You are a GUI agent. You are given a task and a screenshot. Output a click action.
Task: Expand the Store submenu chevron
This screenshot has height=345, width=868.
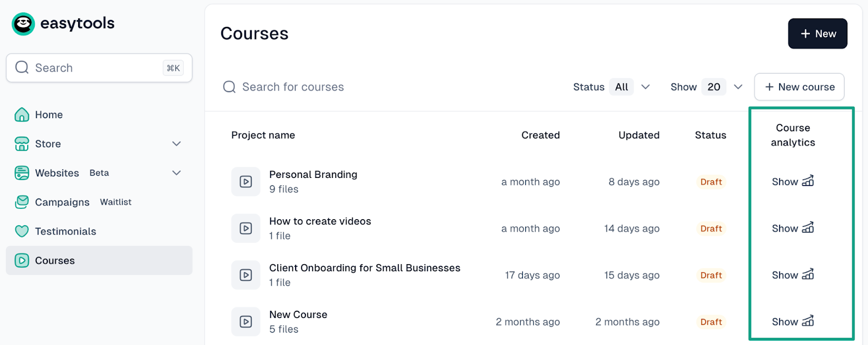(x=176, y=144)
